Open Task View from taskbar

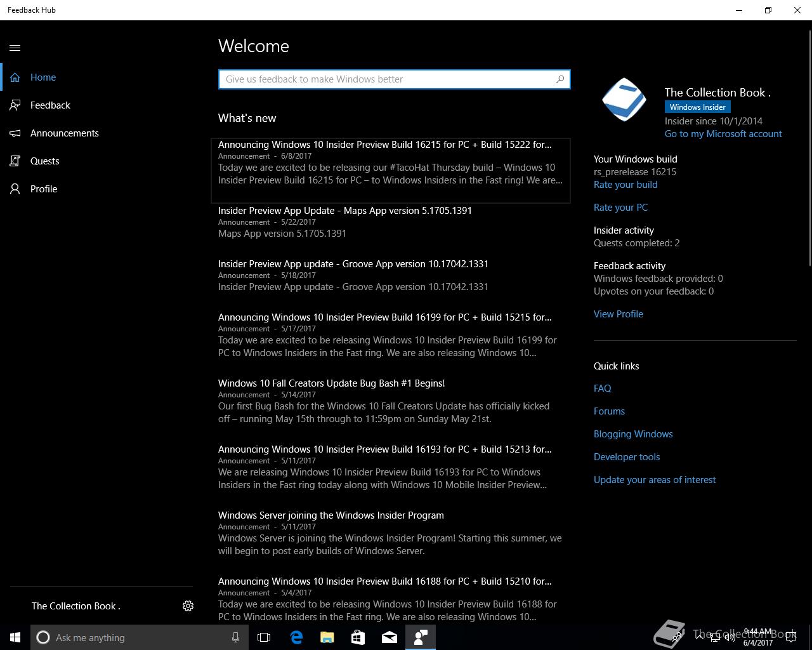(264, 637)
